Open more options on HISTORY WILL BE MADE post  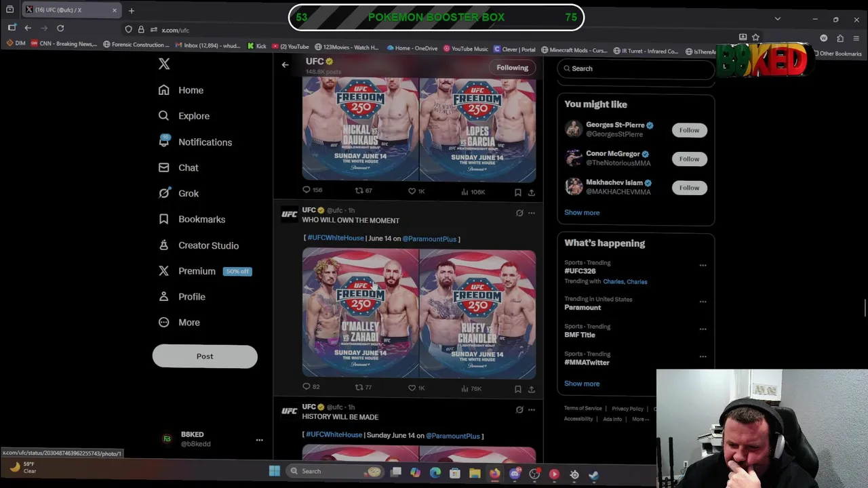pos(532,409)
